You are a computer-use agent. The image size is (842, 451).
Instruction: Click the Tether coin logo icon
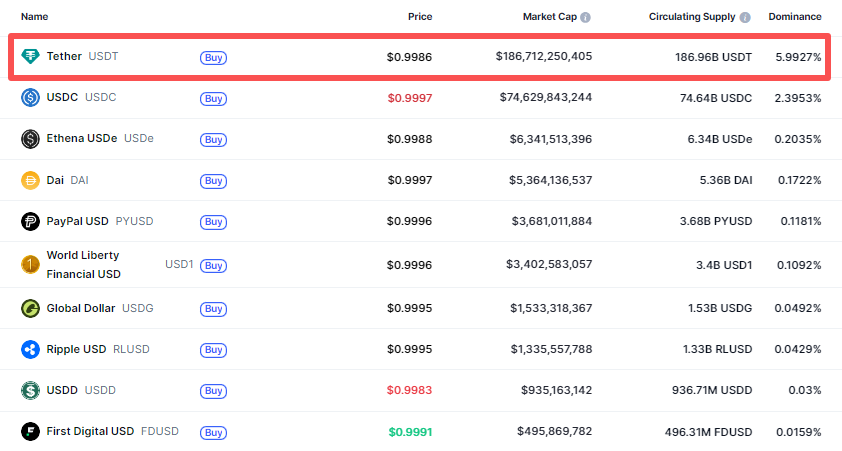point(30,56)
